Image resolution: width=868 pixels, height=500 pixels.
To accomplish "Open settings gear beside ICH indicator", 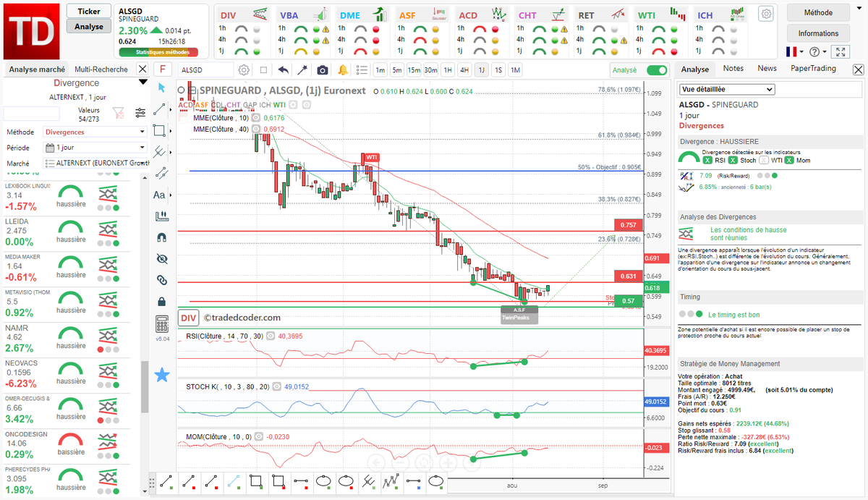I will coord(766,14).
